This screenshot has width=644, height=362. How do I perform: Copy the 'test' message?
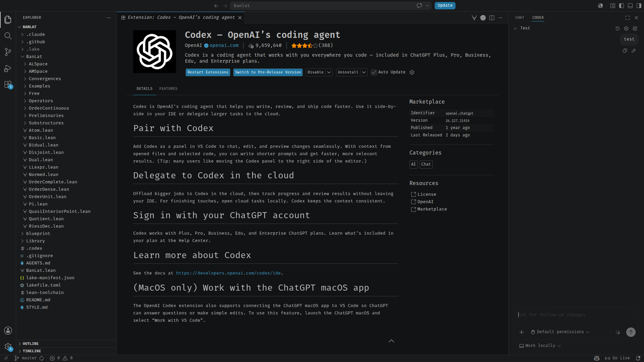point(625,51)
